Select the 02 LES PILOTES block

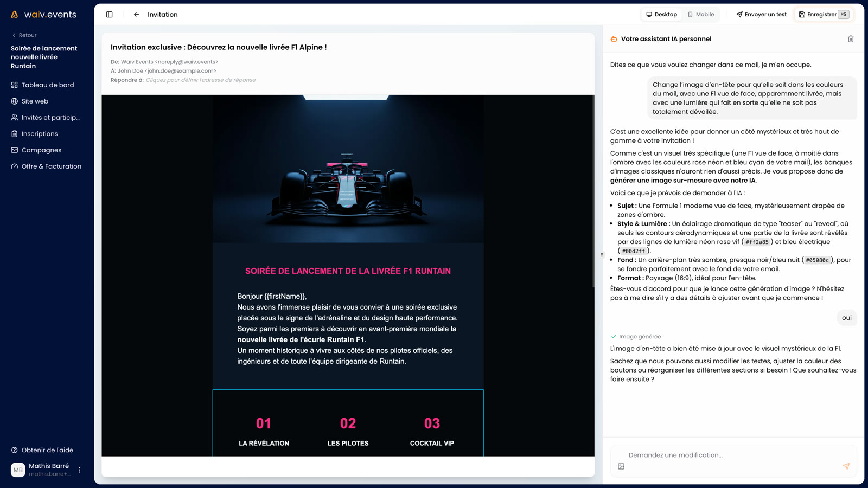[x=348, y=432]
